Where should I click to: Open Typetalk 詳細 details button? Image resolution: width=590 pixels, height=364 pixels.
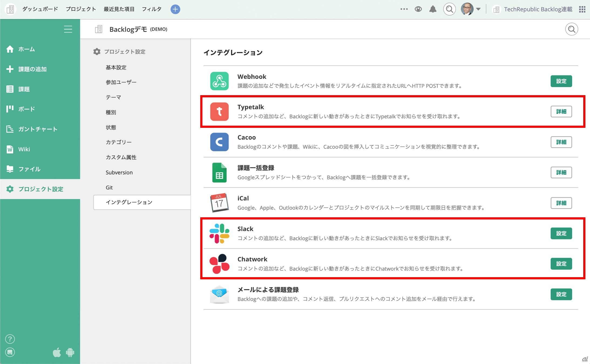click(x=561, y=112)
